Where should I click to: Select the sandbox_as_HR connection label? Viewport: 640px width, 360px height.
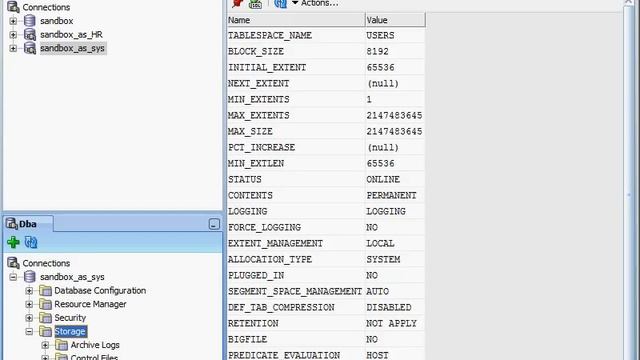click(x=71, y=35)
